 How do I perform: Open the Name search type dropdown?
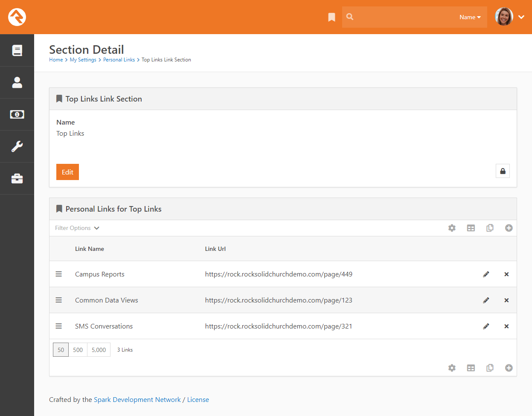[470, 17]
